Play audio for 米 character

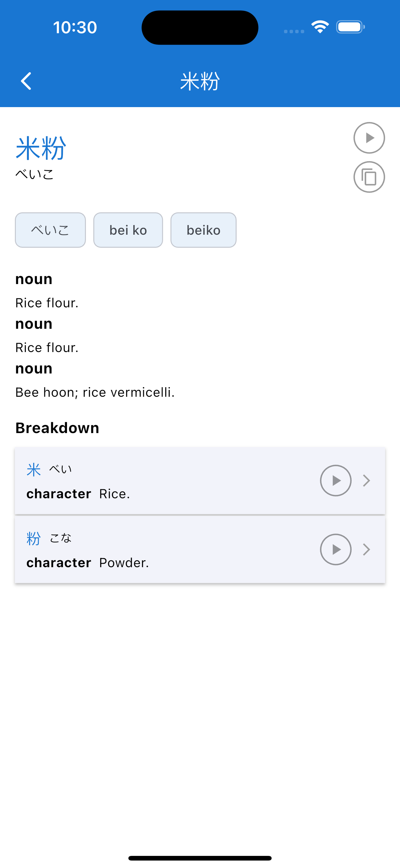pyautogui.click(x=336, y=481)
